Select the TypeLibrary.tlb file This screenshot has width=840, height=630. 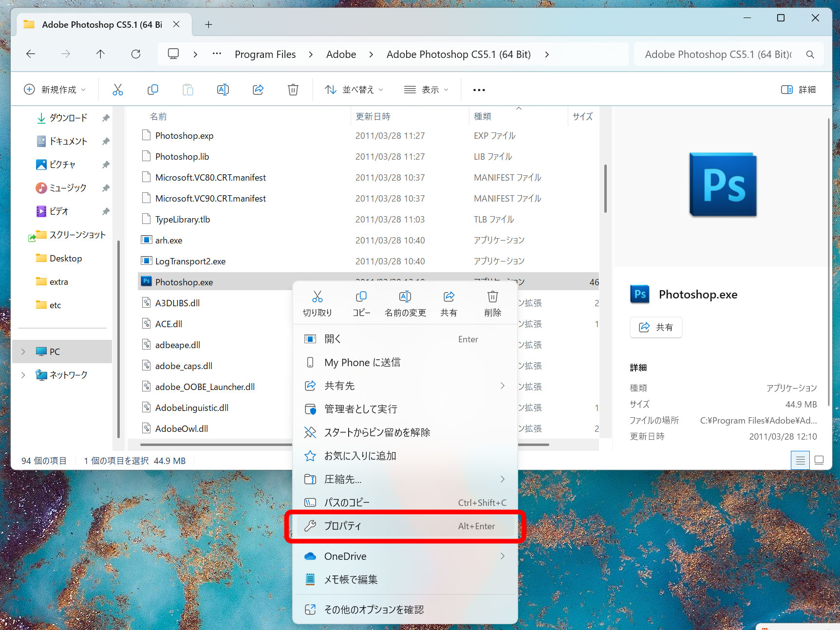pos(183,219)
